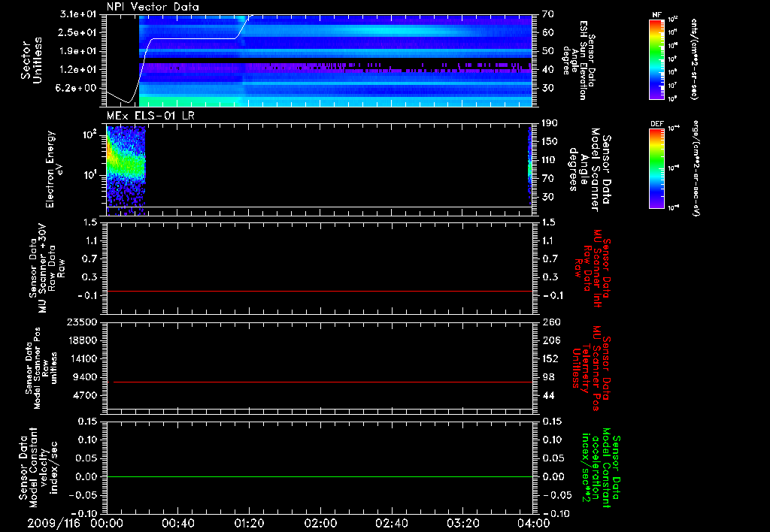Click the 14100 tick label on Scanner Pos axis

pos(83,358)
